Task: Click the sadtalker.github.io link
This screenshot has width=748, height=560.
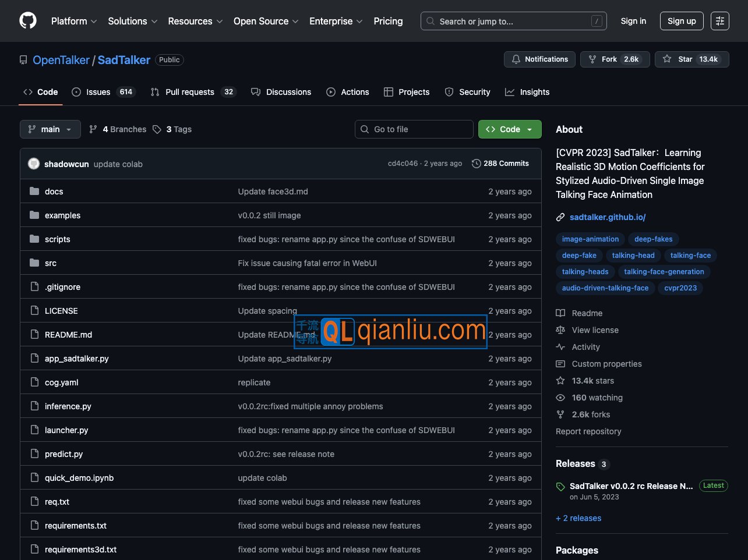Action: click(608, 217)
